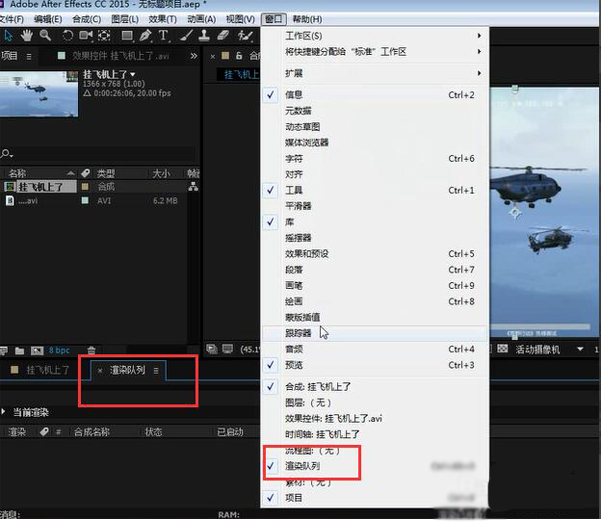Viewport: 601px width, 523px height.
Task: Open the 效果(T) menu
Action: (x=162, y=19)
